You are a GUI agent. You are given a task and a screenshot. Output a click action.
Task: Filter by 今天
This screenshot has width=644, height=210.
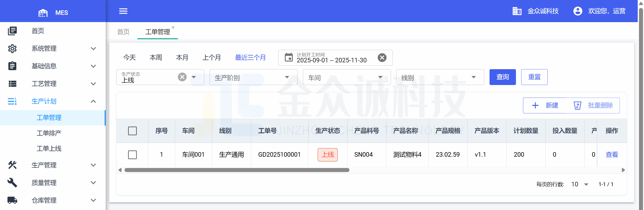(x=130, y=58)
